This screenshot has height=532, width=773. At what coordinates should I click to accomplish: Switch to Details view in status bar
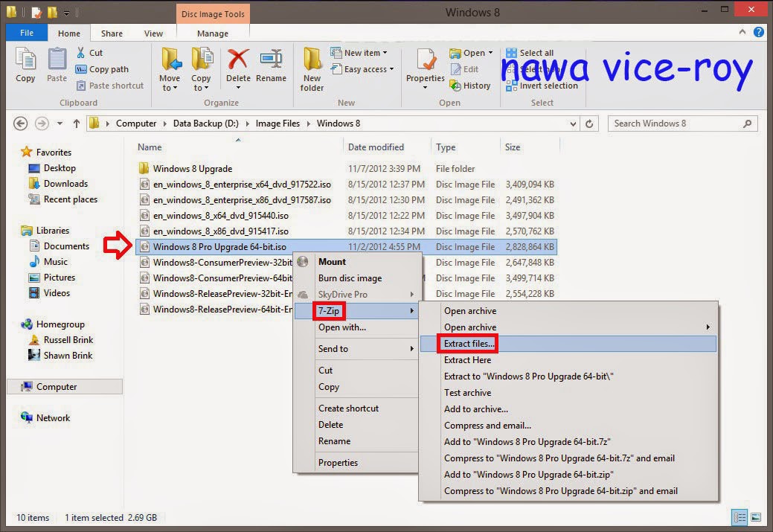pyautogui.click(x=740, y=517)
